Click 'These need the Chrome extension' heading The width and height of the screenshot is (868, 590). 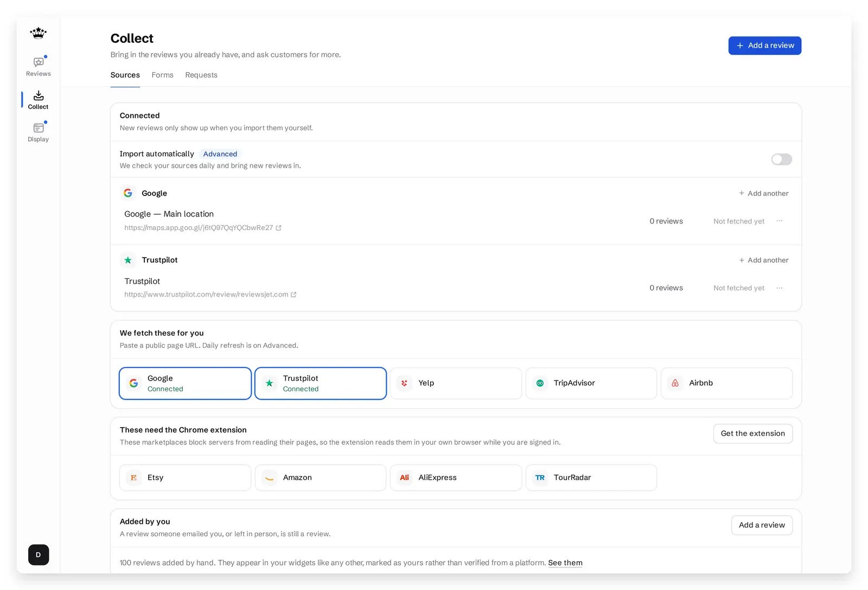(183, 430)
